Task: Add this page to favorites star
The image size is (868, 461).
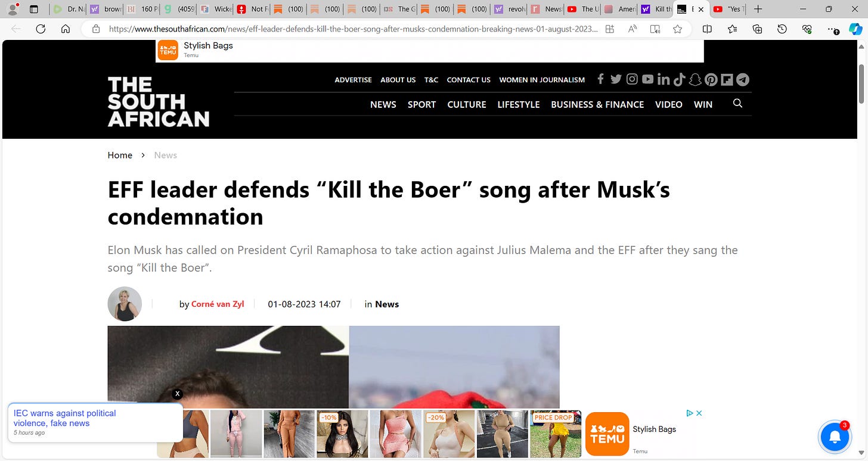Action: point(677,29)
